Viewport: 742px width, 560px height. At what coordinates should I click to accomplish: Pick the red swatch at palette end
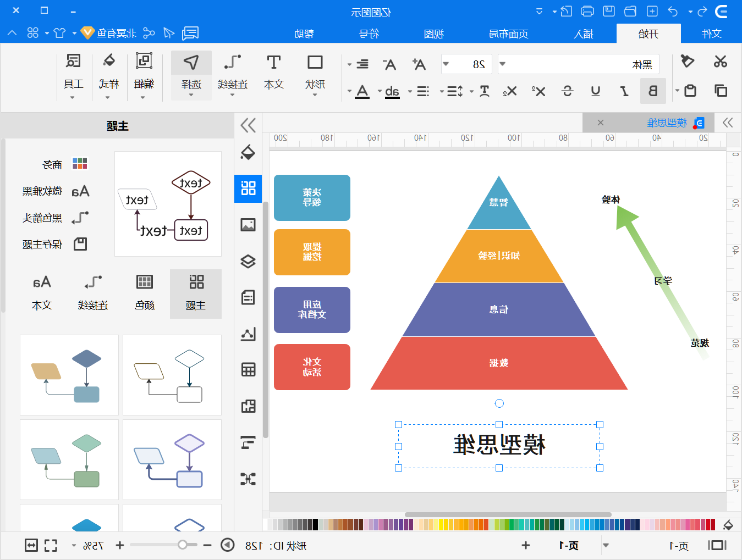pyautogui.click(x=712, y=525)
